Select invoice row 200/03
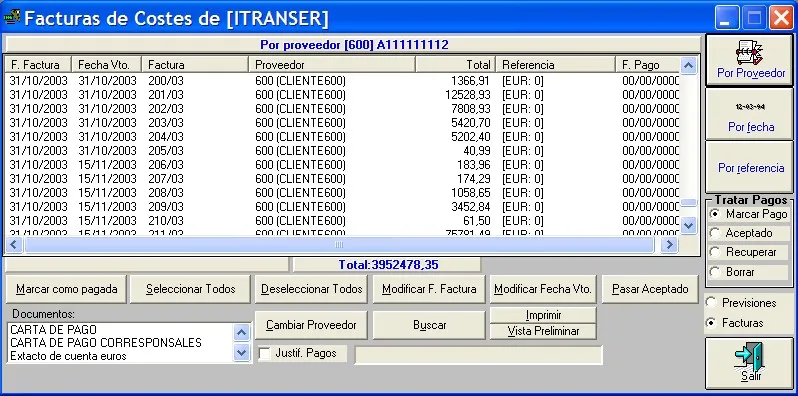 click(343, 81)
